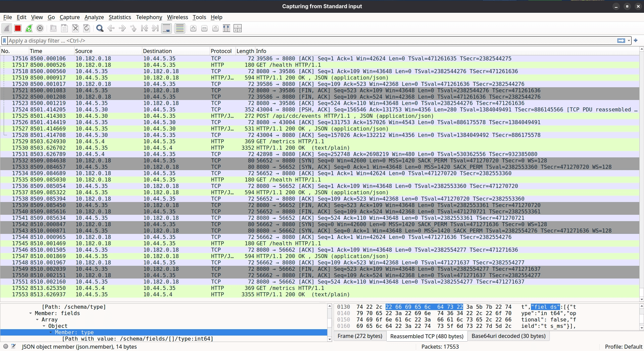Collapse the 'Member: fields' tree node
Screen dimensions: 644x351
point(31,313)
